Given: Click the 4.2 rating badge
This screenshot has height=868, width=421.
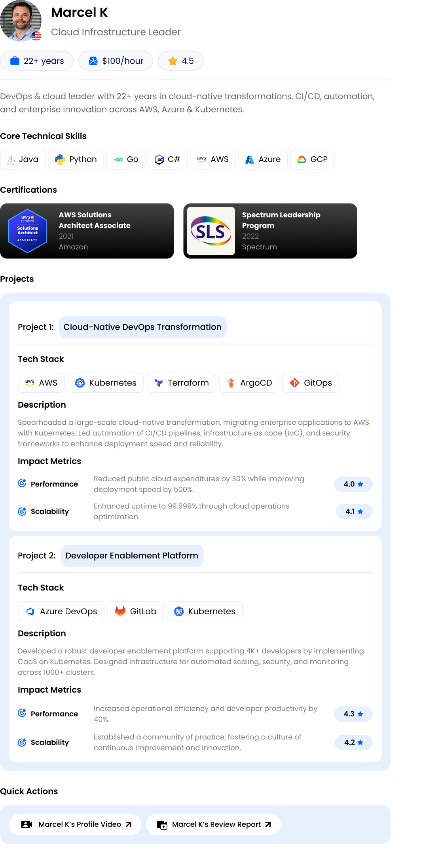Looking at the screenshot, I should (354, 743).
